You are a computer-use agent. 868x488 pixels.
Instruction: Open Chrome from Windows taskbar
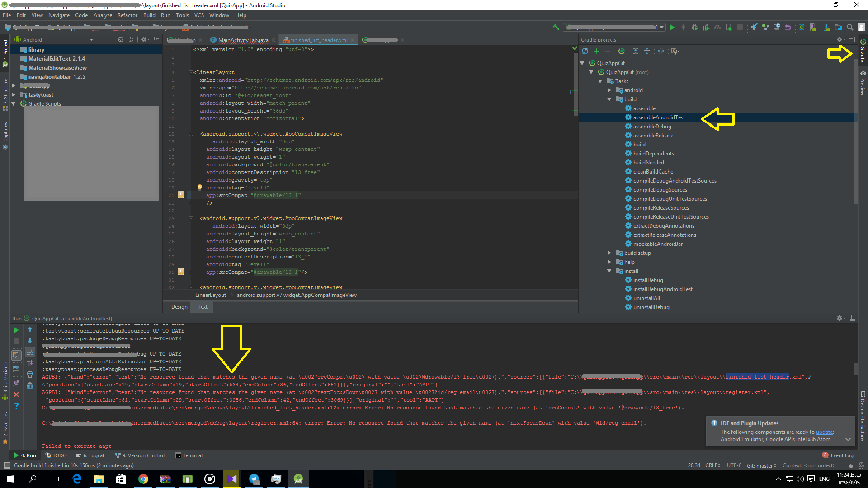click(x=143, y=479)
